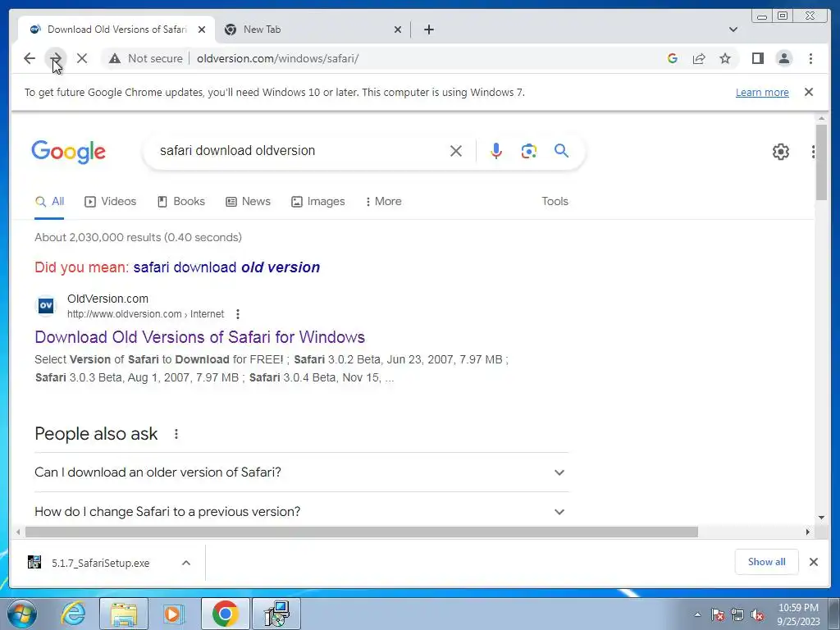Switch to Videos results
This screenshot has width=840, height=630.
click(111, 202)
